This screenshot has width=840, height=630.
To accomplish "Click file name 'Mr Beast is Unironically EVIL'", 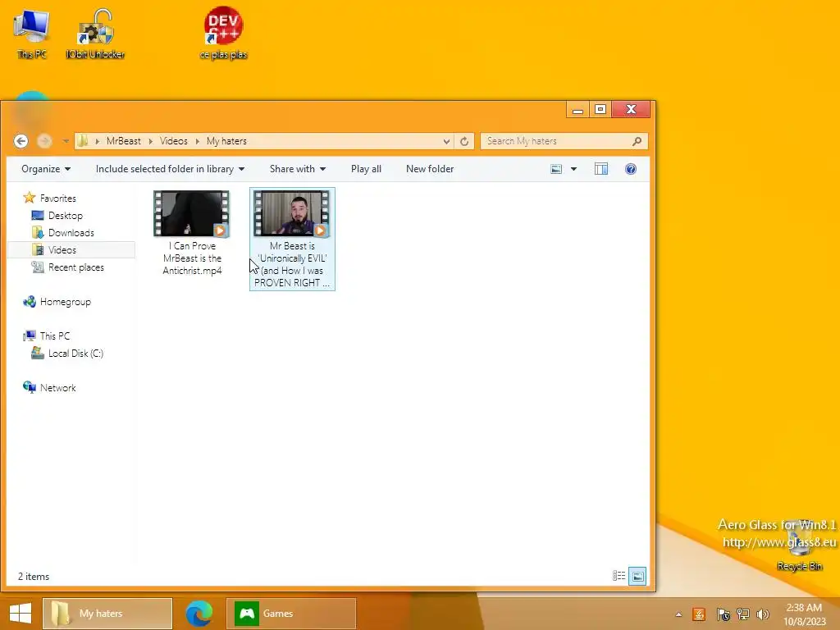I will 292,264.
